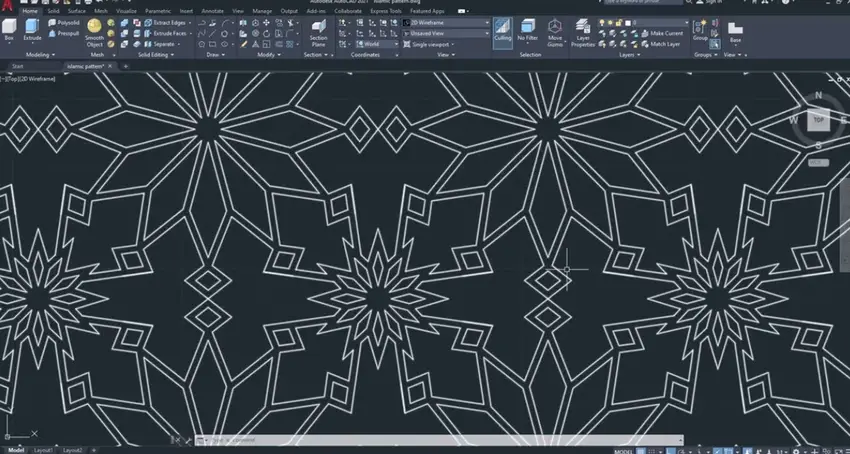
Task: Open the World coordinate system dropdown
Action: [x=377, y=44]
